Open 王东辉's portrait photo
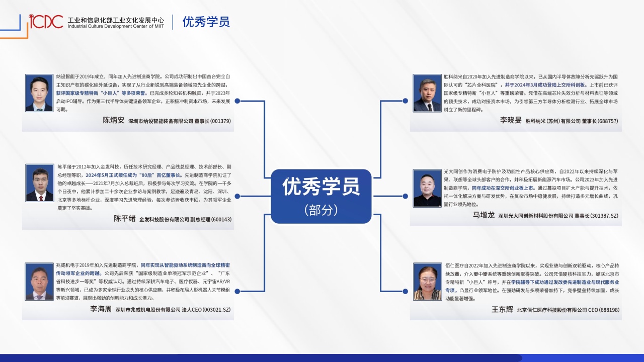This screenshot has width=644, height=362. [427, 282]
